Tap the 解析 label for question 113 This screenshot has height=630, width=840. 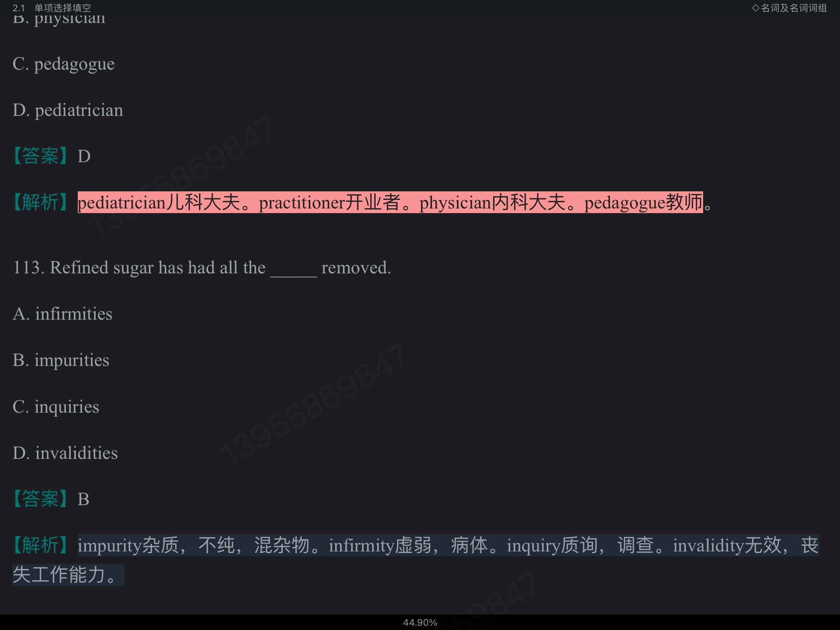pyautogui.click(x=40, y=545)
